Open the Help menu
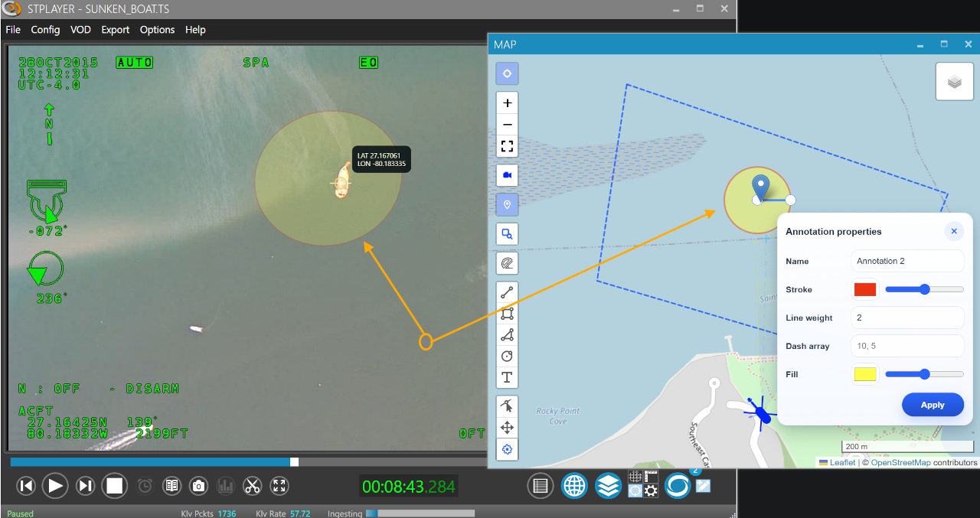The height and width of the screenshot is (518, 980). click(195, 30)
